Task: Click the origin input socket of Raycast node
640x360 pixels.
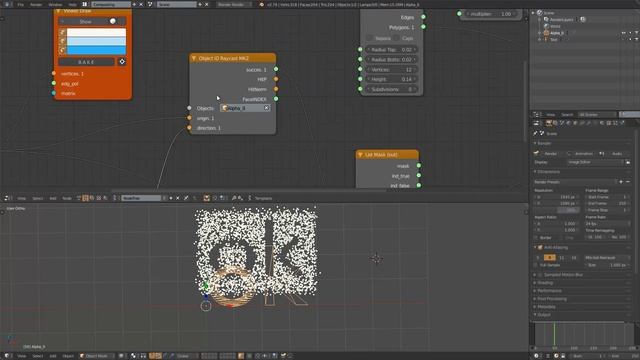Action: tap(189, 118)
